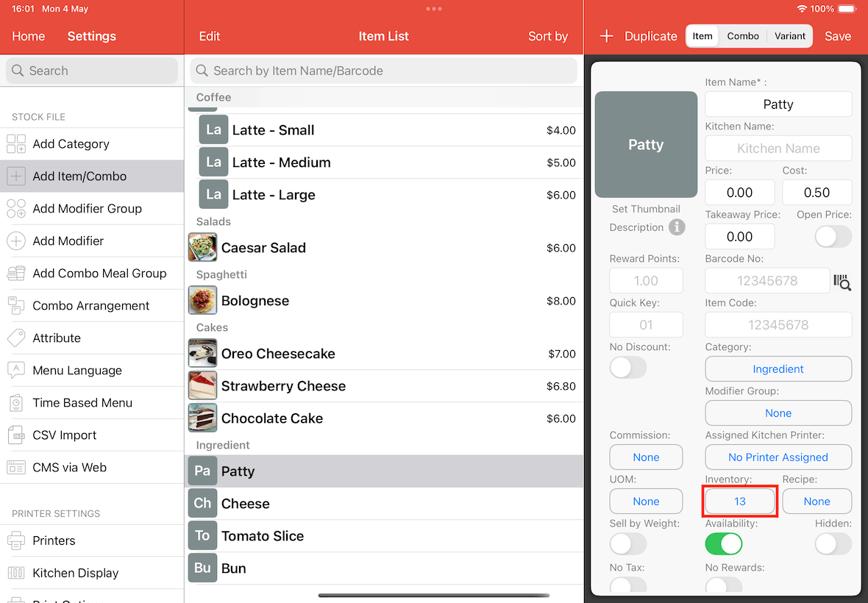The height and width of the screenshot is (603, 868).
Task: Tap the Description info icon
Action: pyautogui.click(x=677, y=227)
